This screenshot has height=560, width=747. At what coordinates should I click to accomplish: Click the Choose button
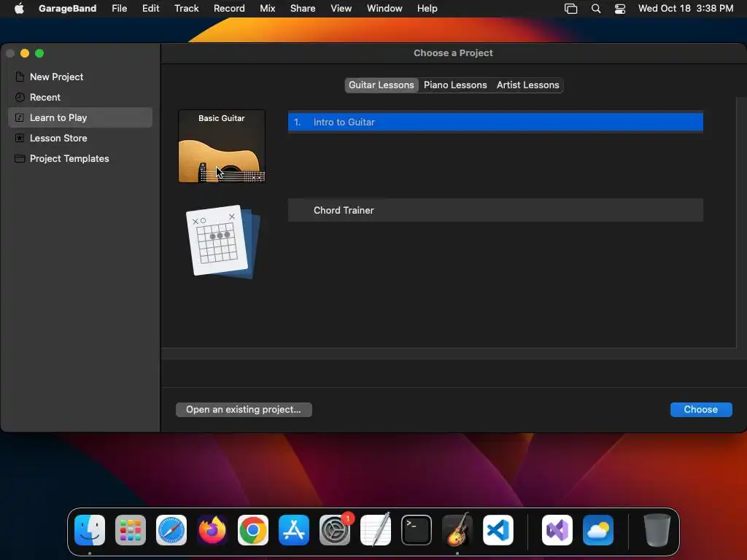pyautogui.click(x=701, y=410)
